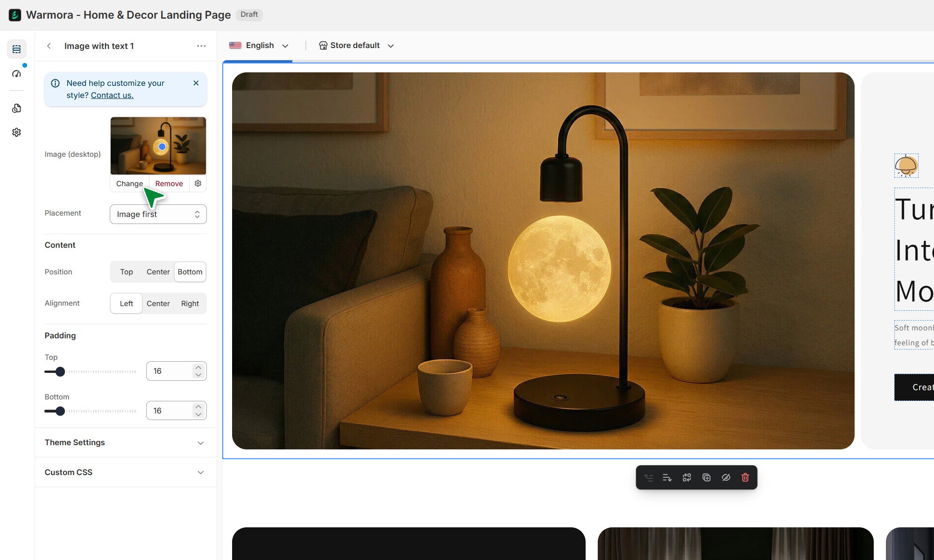Open the Placement Image first dropdown

pyautogui.click(x=158, y=214)
